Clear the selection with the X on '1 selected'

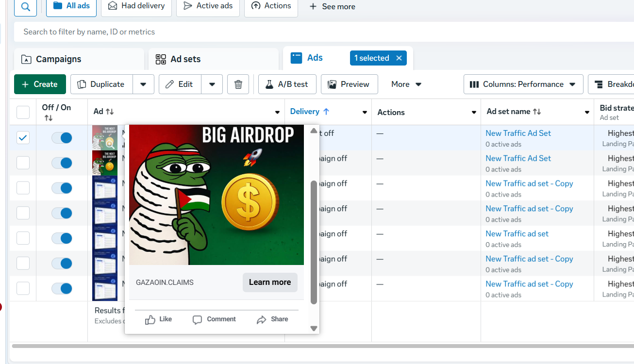click(399, 58)
